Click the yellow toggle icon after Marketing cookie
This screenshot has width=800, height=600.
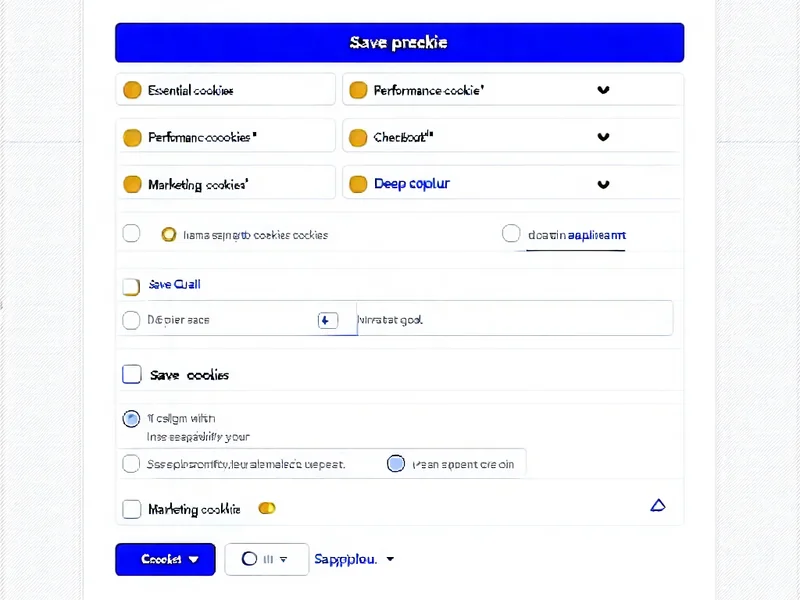click(x=267, y=508)
